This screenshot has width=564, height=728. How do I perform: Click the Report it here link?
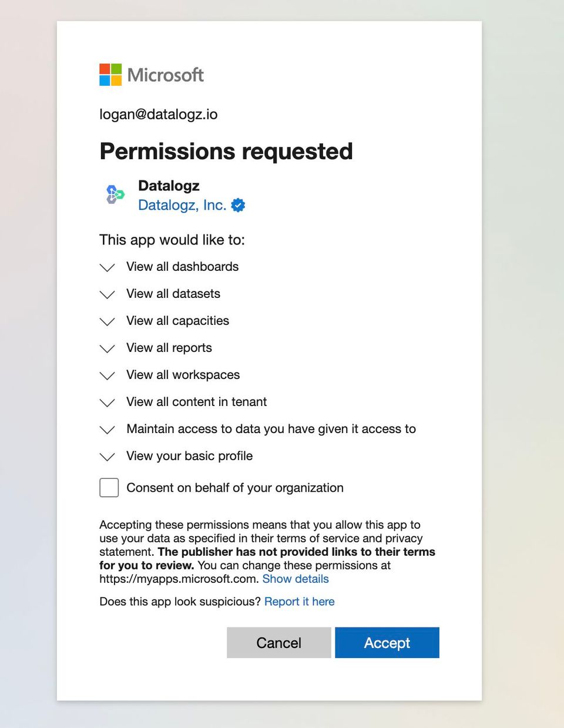click(299, 602)
